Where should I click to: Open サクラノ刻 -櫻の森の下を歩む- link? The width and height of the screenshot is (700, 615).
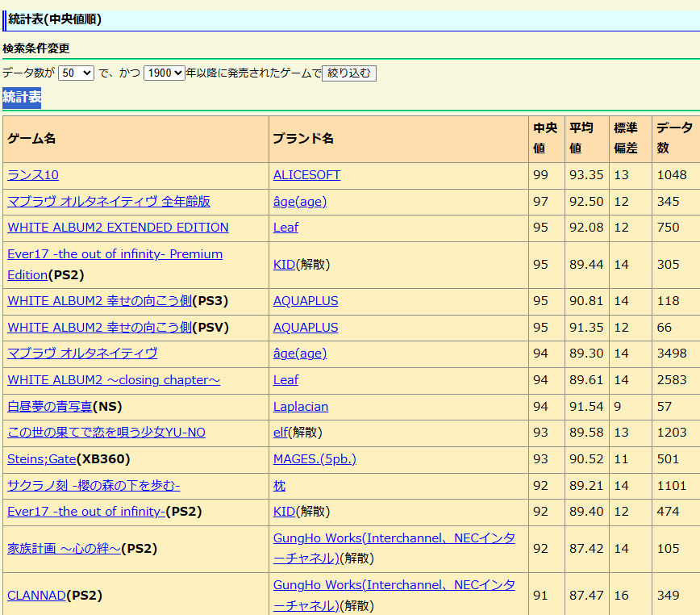pyautogui.click(x=94, y=486)
